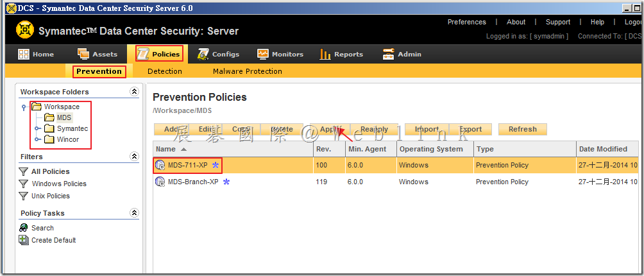This screenshot has height=276, width=644.
Task: Open the Configs tab
Action: point(218,54)
